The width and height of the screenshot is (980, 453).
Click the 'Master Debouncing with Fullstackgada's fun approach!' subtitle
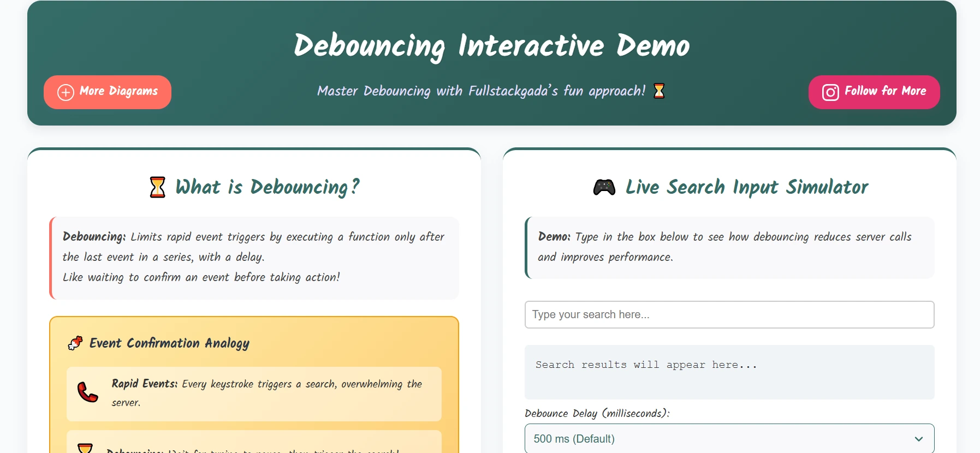click(x=481, y=91)
